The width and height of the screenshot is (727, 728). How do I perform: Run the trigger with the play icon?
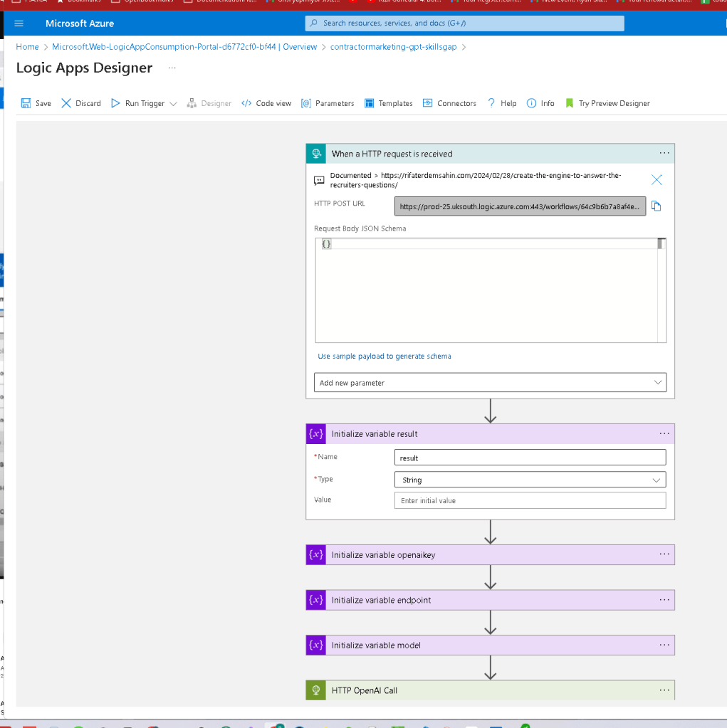(115, 103)
